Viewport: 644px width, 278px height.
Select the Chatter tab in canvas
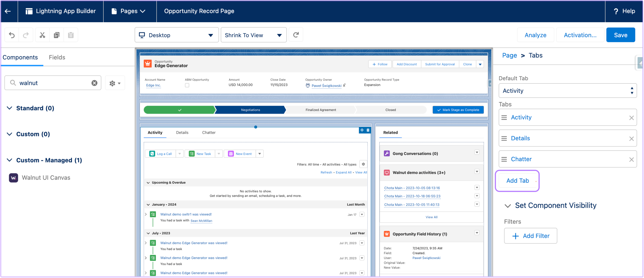(209, 133)
